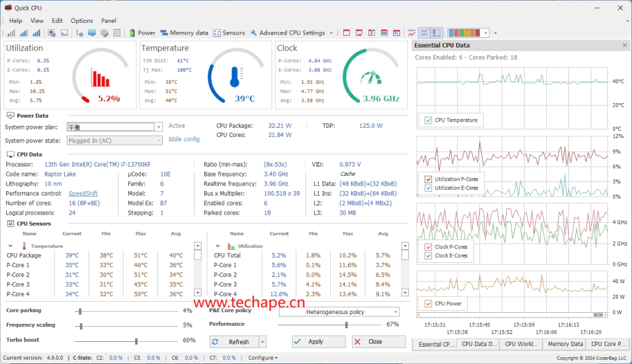
Task: Click the Refresh button
Action: (234, 342)
